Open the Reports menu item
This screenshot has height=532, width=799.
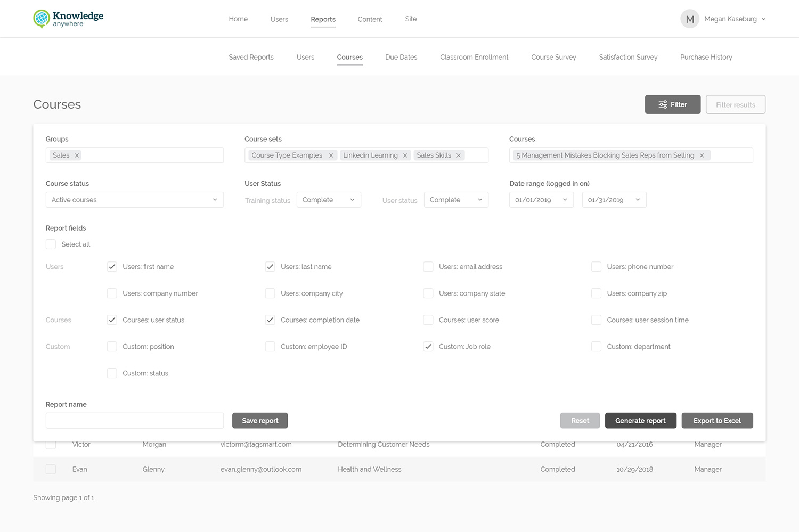(x=323, y=19)
